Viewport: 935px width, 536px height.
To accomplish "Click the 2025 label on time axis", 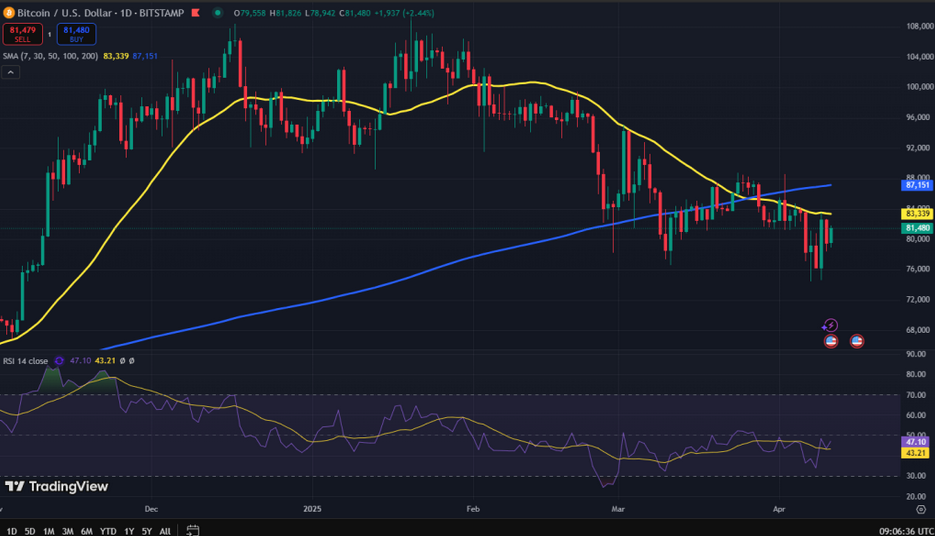I will point(312,509).
